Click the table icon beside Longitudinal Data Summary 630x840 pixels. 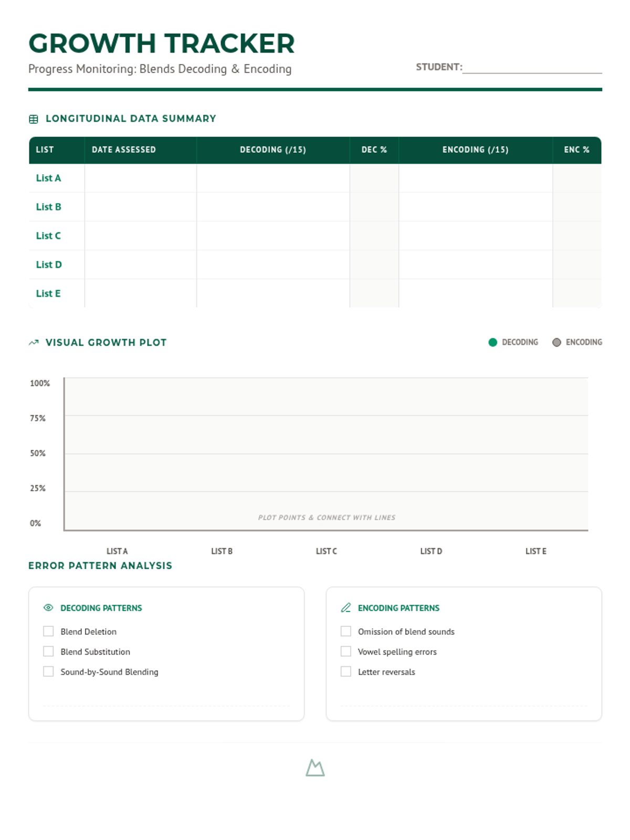click(34, 119)
